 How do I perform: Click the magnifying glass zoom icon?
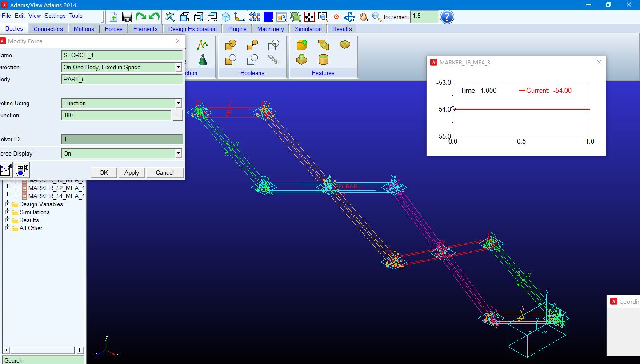pos(377,17)
